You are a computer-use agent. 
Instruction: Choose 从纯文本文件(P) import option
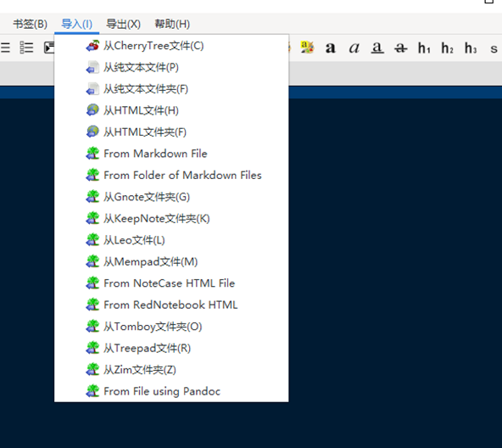click(x=171, y=67)
